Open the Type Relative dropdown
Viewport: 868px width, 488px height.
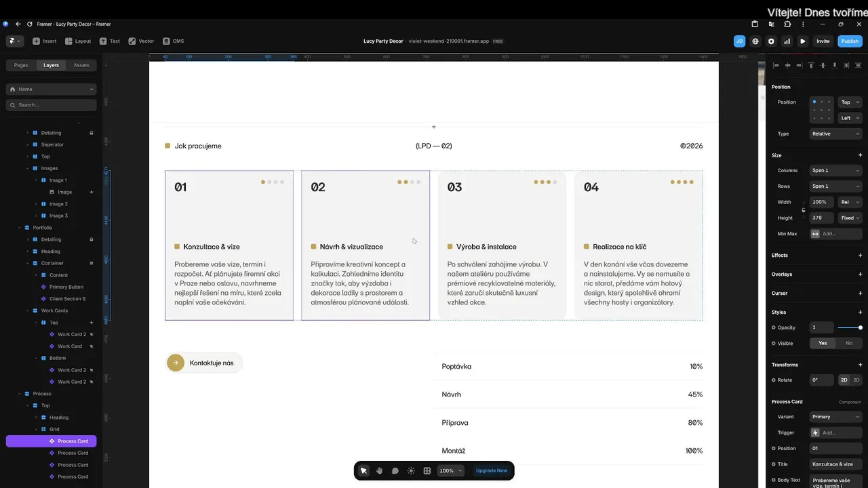point(836,134)
